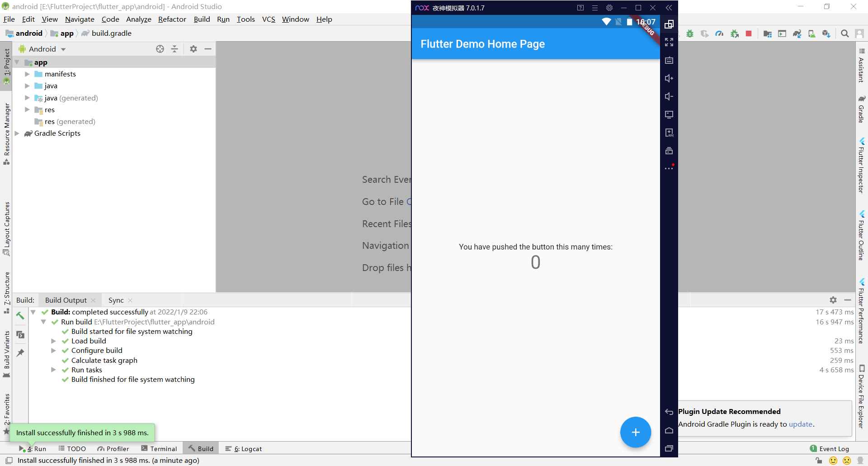Click Nox emulator settings gear in title bar
The height and width of the screenshot is (466, 868).
point(609,8)
